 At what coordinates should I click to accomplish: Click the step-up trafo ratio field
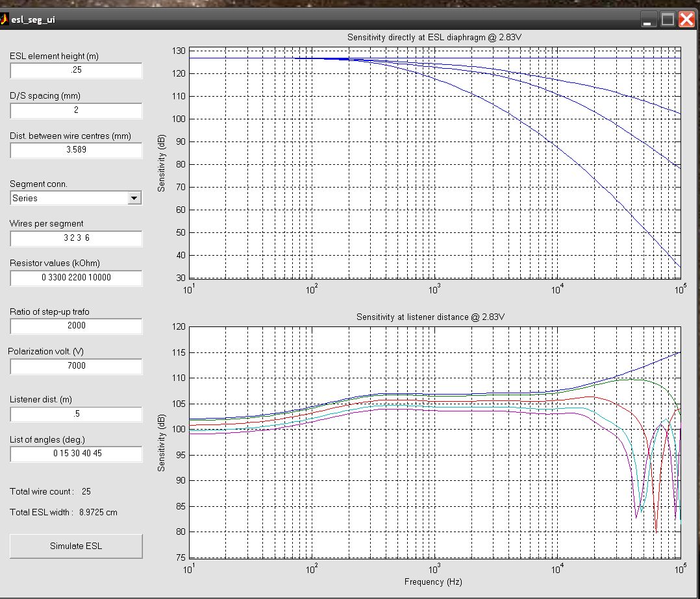click(x=76, y=326)
